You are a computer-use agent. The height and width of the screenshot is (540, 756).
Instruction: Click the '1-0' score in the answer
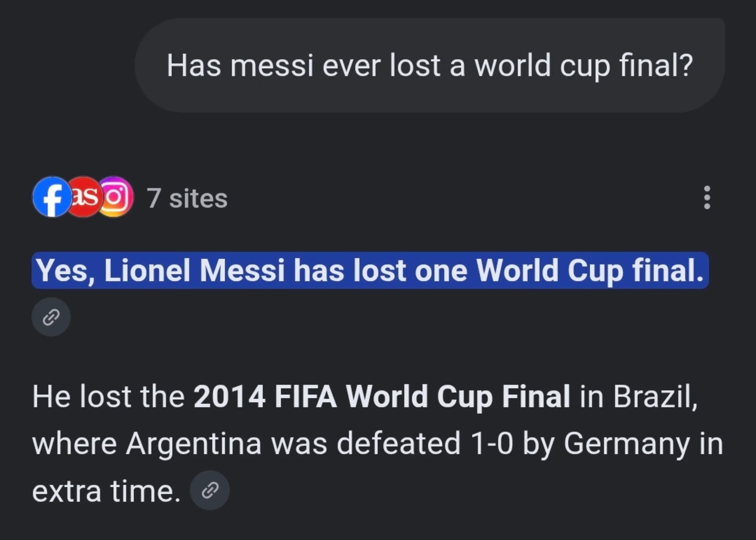point(492,443)
